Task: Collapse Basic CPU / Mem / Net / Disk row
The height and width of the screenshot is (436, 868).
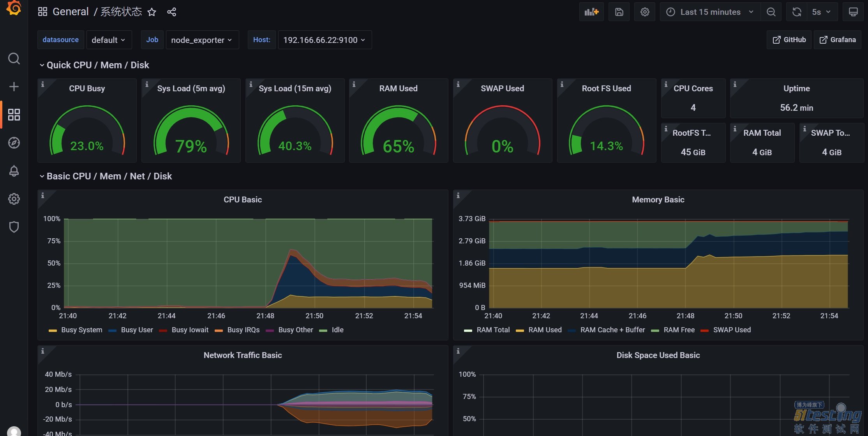Action: tap(106, 176)
